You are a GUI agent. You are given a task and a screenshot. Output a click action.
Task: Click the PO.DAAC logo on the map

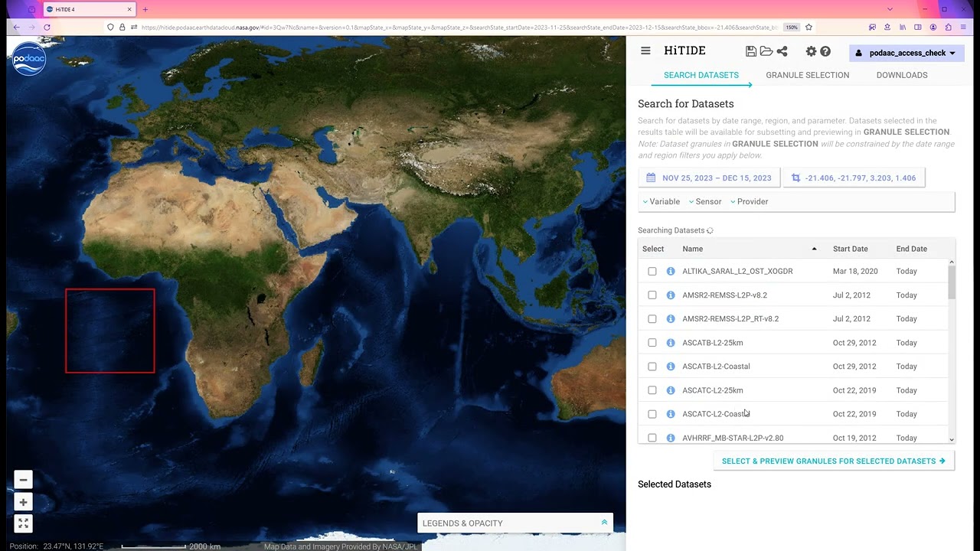pyautogui.click(x=29, y=58)
